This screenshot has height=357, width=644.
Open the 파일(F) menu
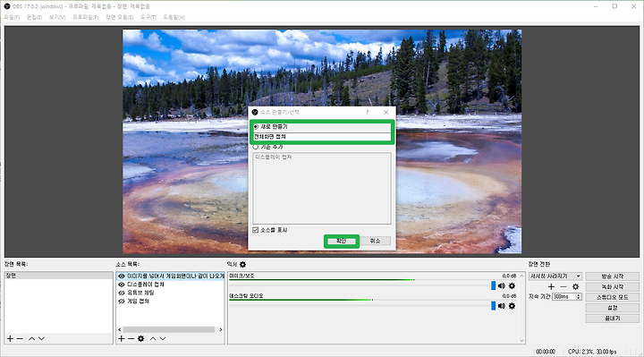(x=12, y=17)
